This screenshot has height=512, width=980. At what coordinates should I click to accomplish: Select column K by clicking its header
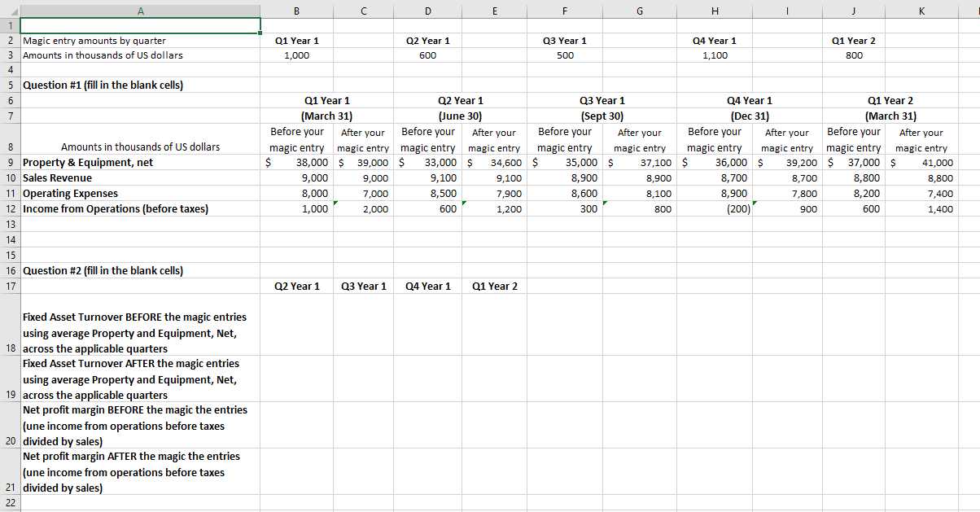tap(921, 10)
